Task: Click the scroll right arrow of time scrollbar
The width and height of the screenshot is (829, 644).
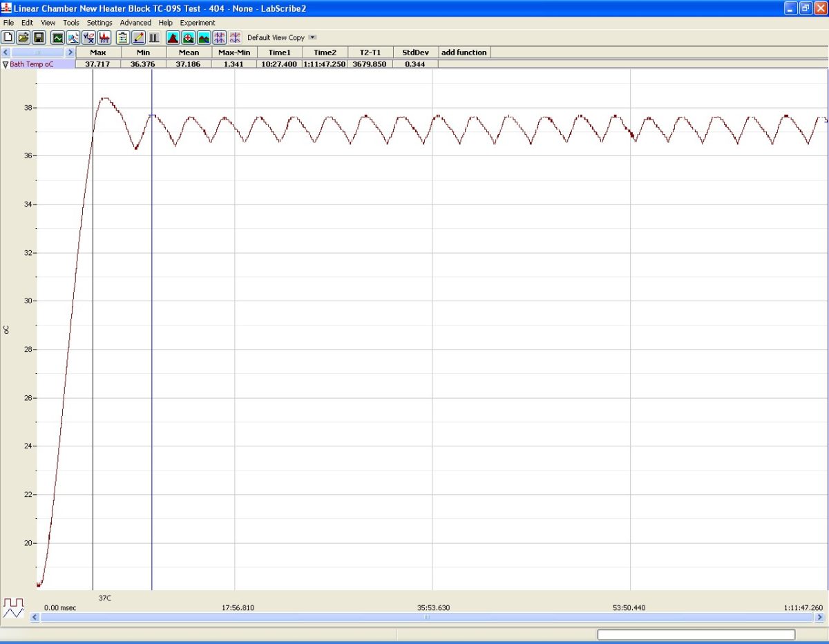Action: (819, 618)
